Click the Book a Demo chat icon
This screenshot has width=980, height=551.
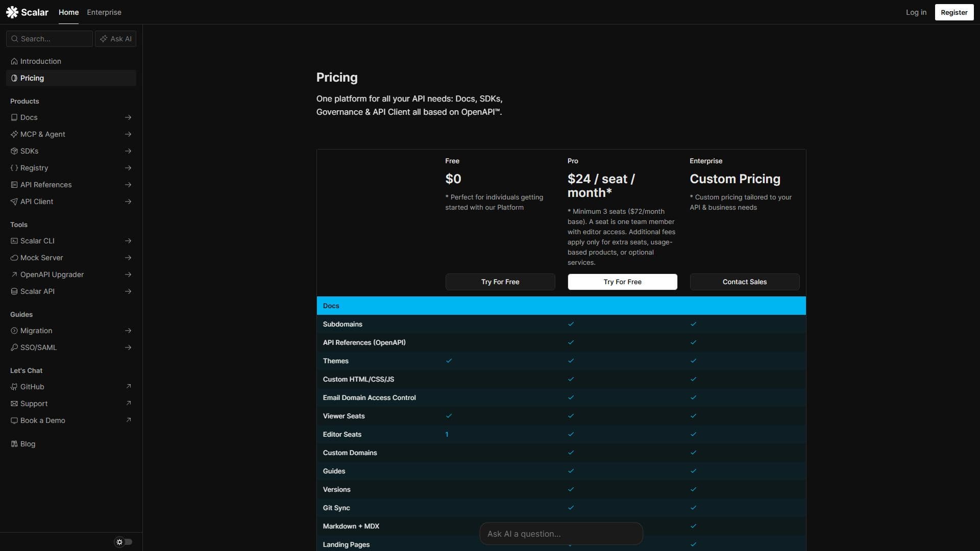14,420
